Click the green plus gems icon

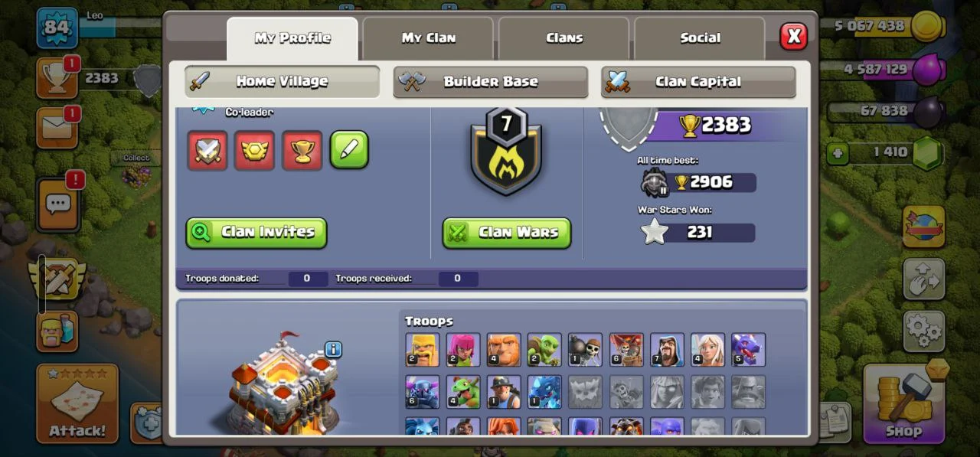click(838, 153)
